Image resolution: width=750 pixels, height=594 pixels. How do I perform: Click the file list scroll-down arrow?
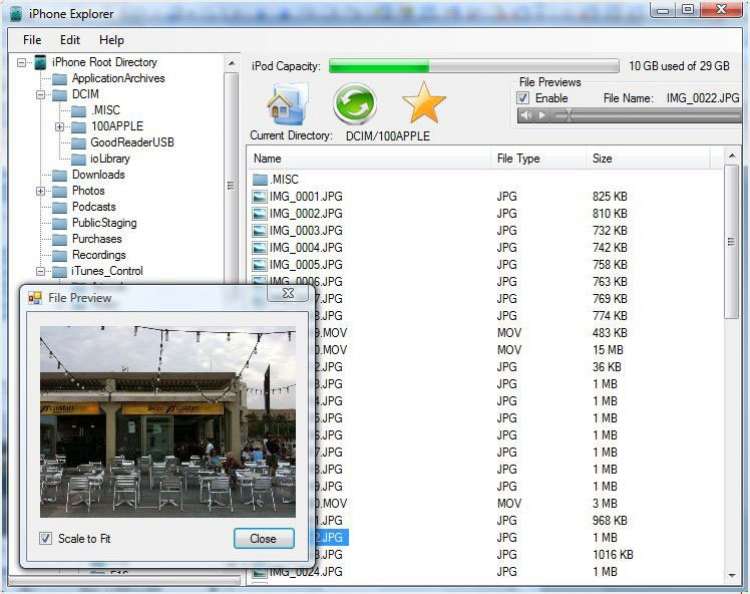[732, 575]
